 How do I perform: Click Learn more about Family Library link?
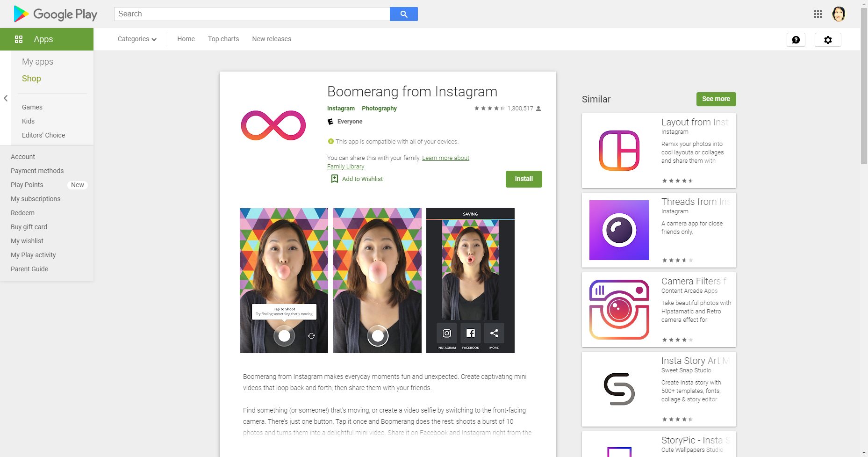point(398,162)
